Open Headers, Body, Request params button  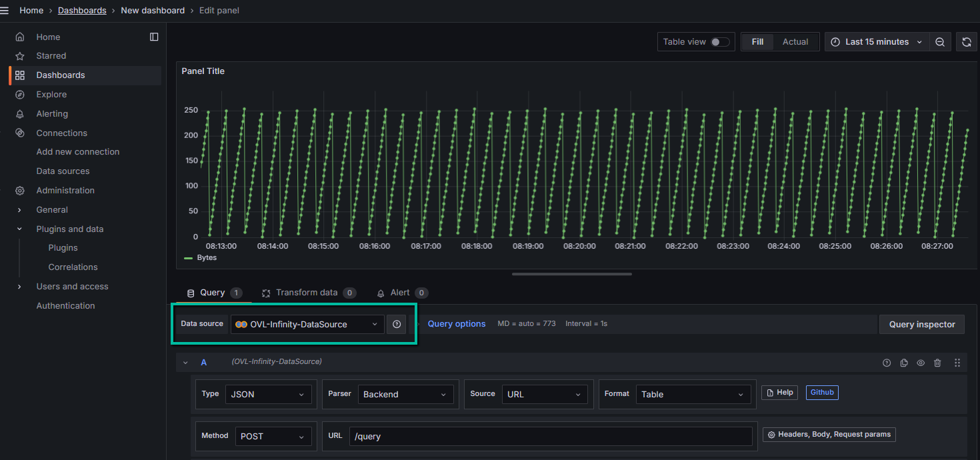829,435
